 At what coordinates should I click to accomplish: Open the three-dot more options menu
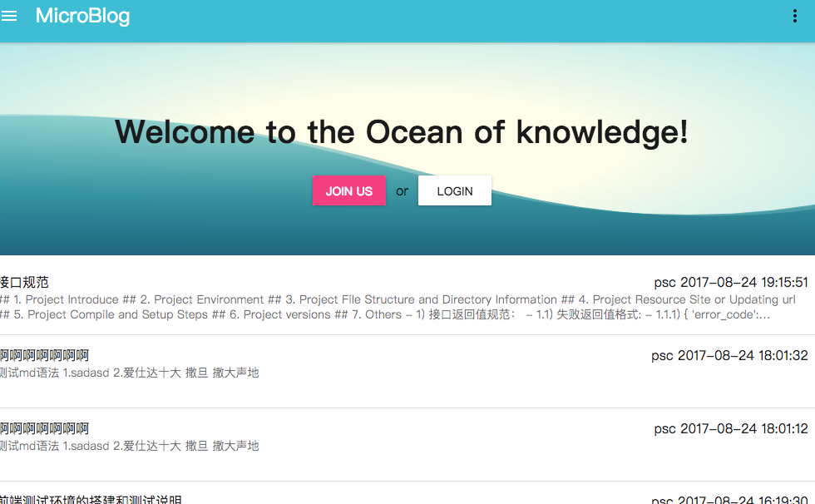click(795, 17)
